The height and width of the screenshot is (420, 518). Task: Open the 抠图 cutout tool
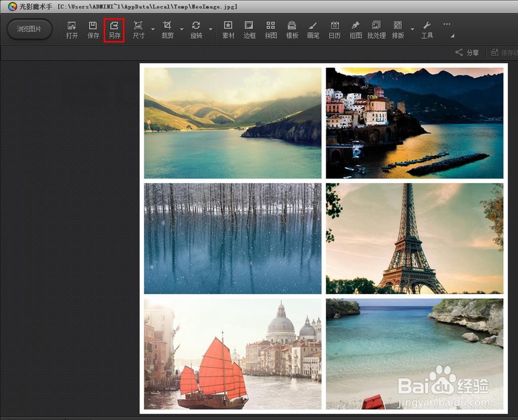356,30
